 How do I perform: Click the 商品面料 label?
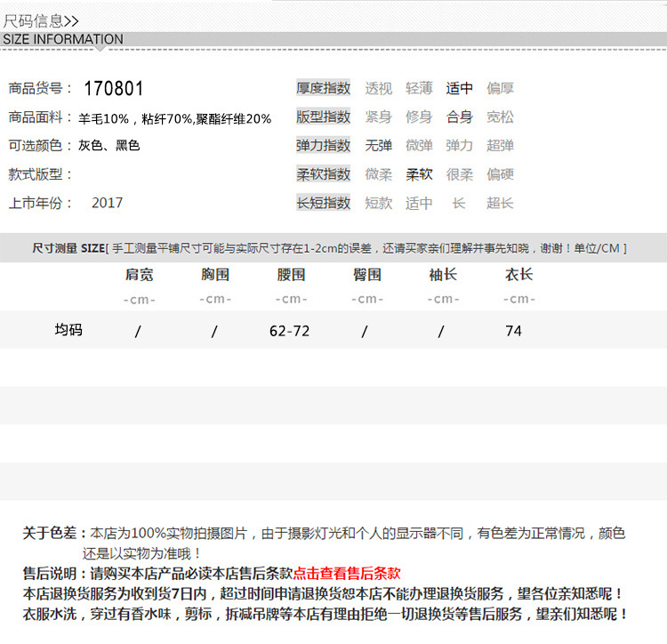tap(40, 117)
